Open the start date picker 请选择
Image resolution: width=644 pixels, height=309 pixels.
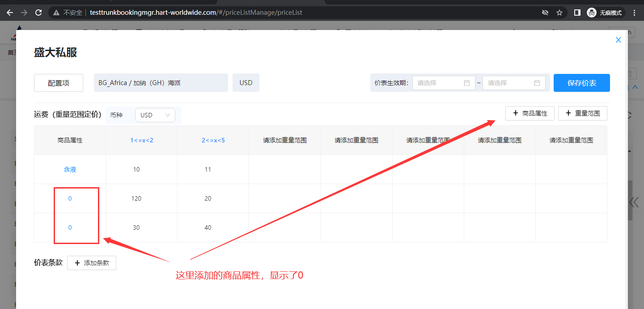click(x=443, y=83)
